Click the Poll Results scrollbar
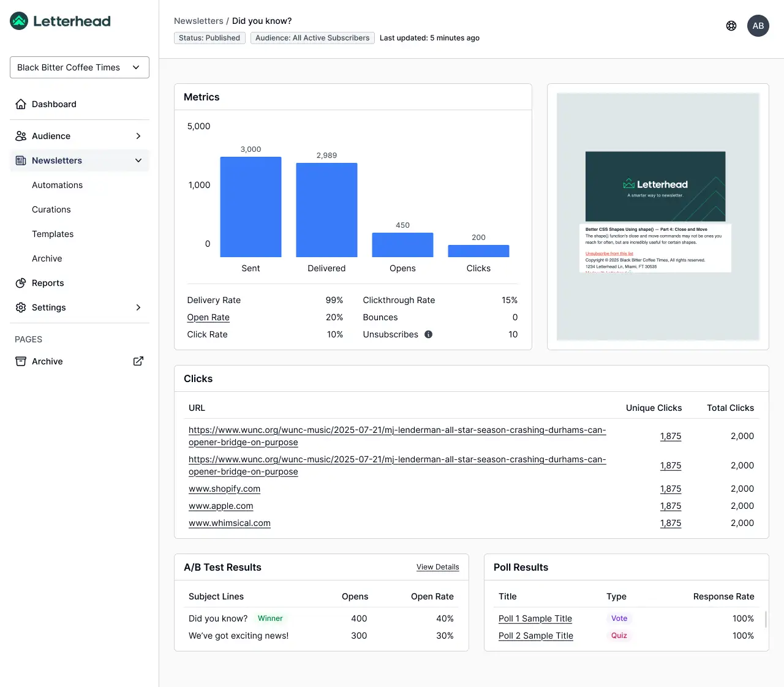Screen dimensions: 784x687 pyautogui.click(x=766, y=619)
